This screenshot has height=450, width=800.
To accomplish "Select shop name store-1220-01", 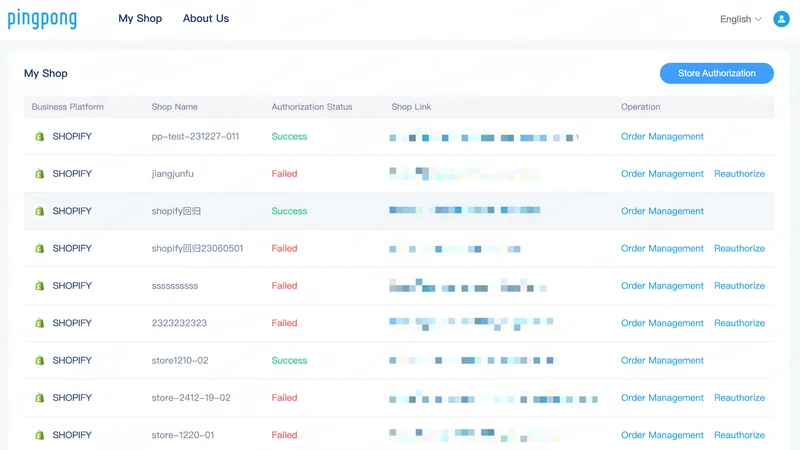I will [x=183, y=435].
